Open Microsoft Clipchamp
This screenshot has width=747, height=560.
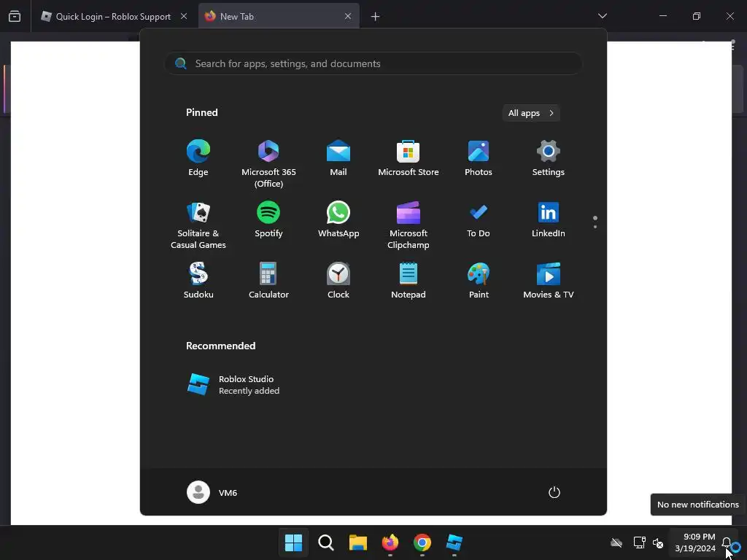(x=409, y=225)
